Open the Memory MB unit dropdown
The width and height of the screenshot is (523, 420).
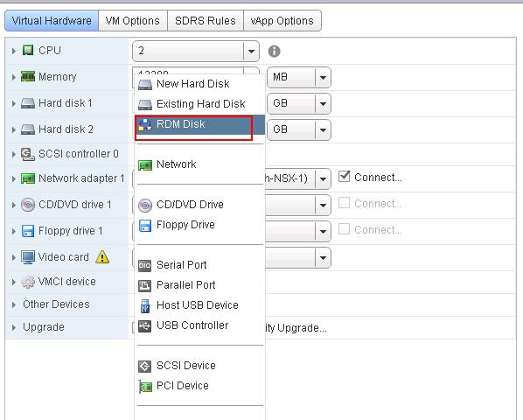pyautogui.click(x=323, y=77)
